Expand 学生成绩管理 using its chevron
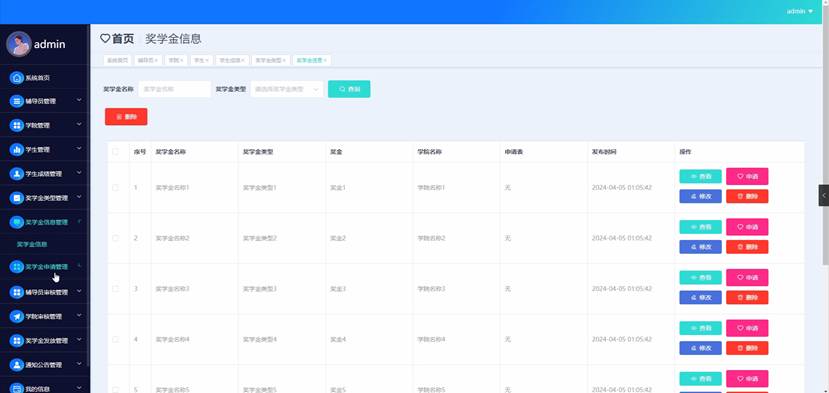The height and width of the screenshot is (393, 829). [x=79, y=172]
